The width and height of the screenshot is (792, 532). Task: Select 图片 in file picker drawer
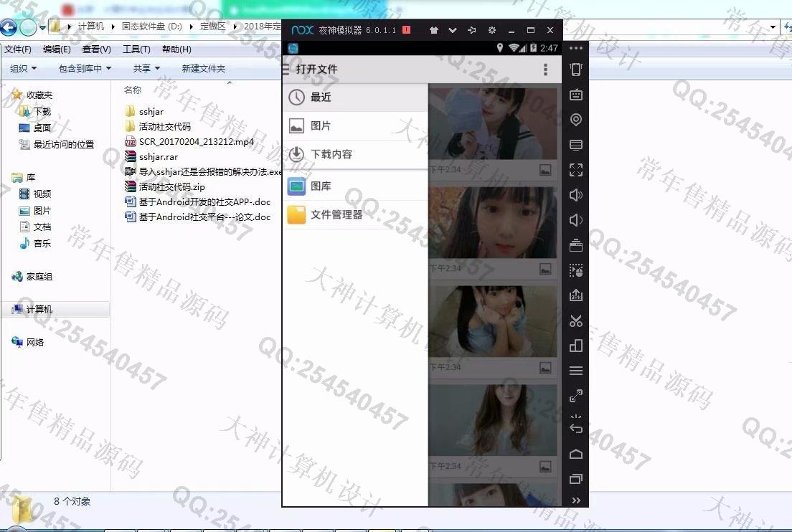[355, 125]
